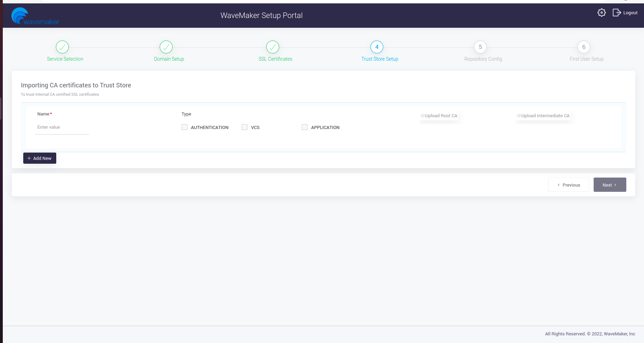Image resolution: width=644 pixels, height=343 pixels.
Task: Check the VCS type checkbox
Action: (x=245, y=127)
